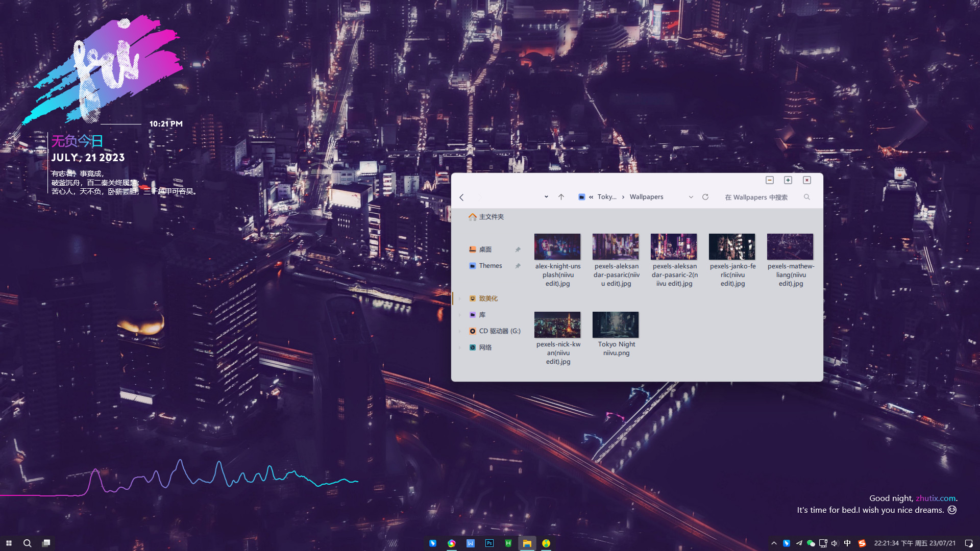
Task: Click the volume speaker tray icon
Action: coord(834,543)
